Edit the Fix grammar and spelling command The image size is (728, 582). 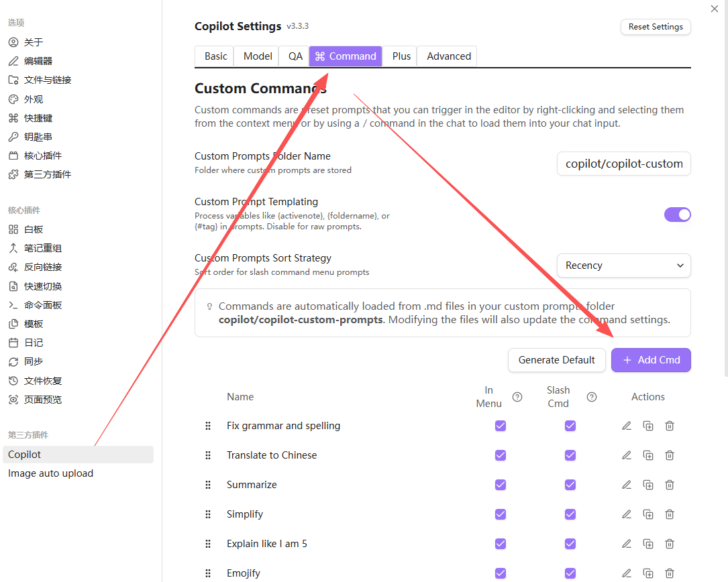pyautogui.click(x=626, y=426)
